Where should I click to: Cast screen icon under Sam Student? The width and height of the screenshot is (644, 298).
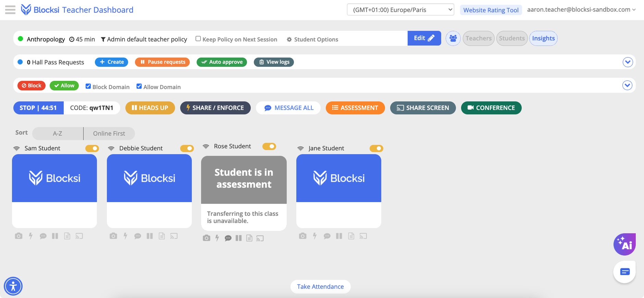point(79,236)
